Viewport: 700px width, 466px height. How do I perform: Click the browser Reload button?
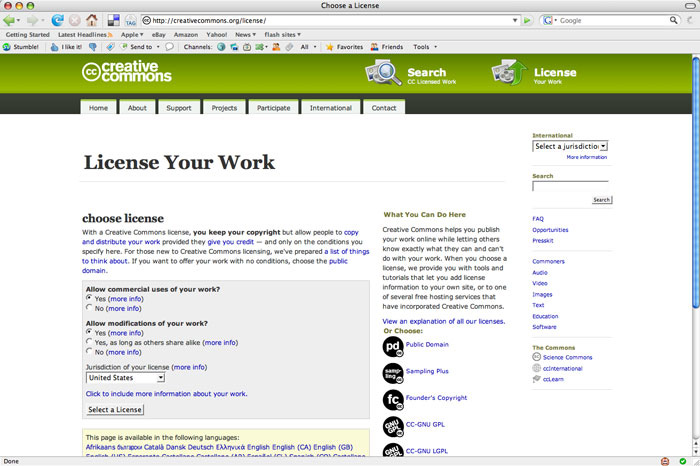click(57, 20)
